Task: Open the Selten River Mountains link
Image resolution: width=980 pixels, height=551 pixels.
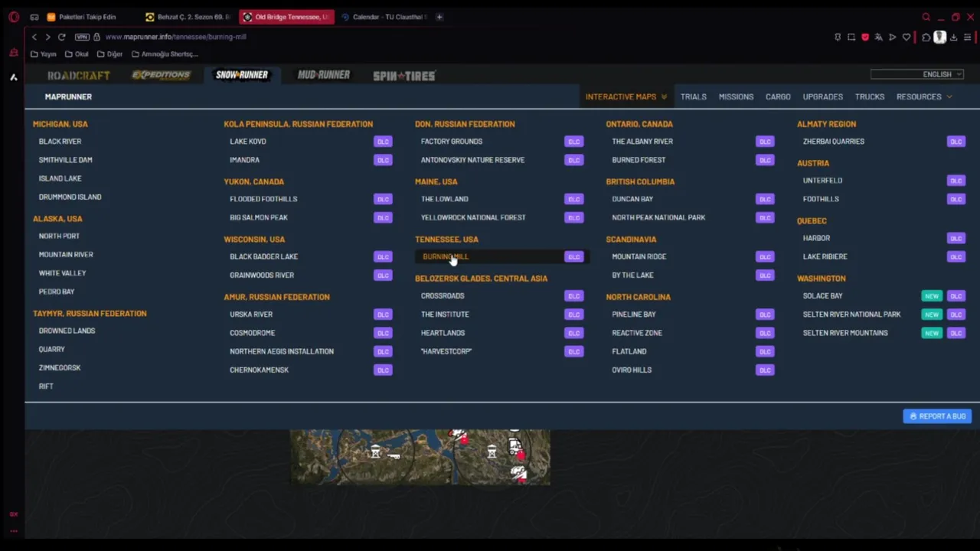Action: (x=845, y=333)
